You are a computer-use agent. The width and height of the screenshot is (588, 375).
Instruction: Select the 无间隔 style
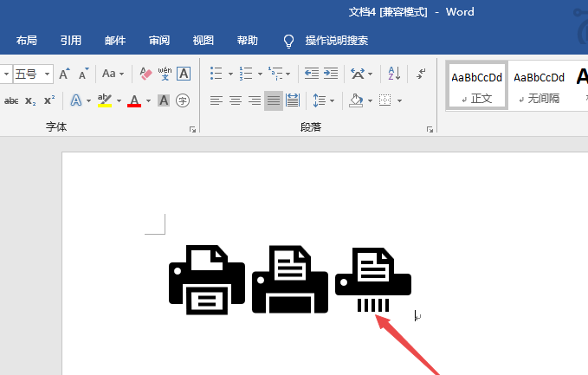tap(539, 86)
